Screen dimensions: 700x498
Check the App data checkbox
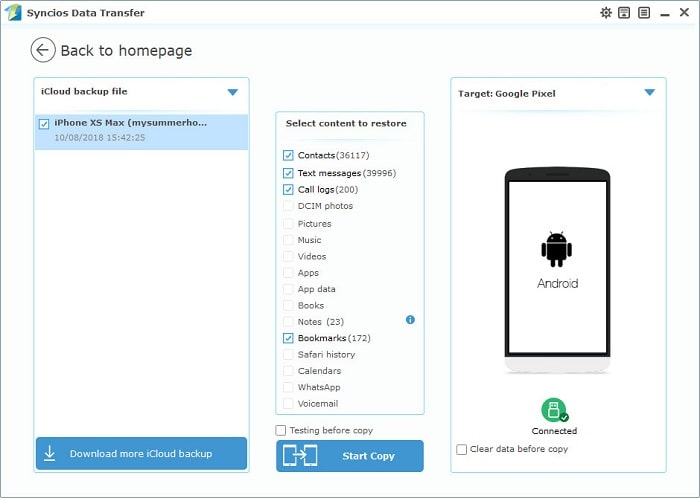(x=288, y=289)
